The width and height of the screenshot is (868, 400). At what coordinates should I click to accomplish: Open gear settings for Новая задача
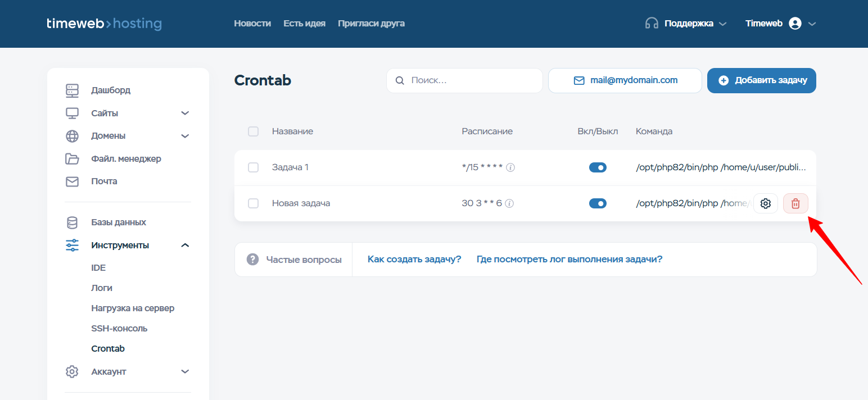click(x=765, y=203)
